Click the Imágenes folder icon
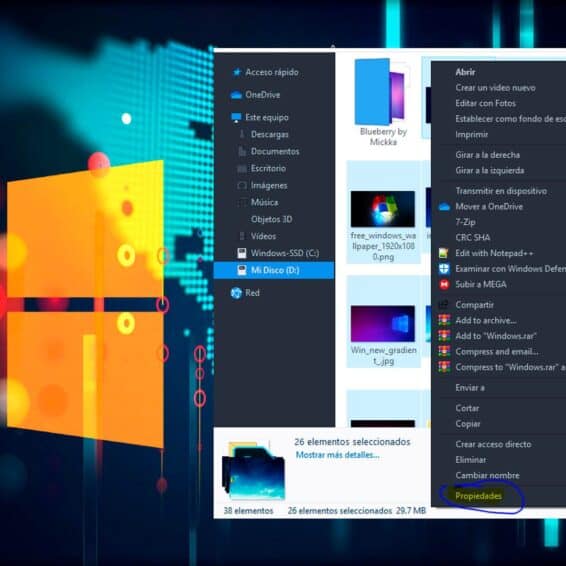Image resolution: width=566 pixels, height=566 pixels. pos(241,186)
